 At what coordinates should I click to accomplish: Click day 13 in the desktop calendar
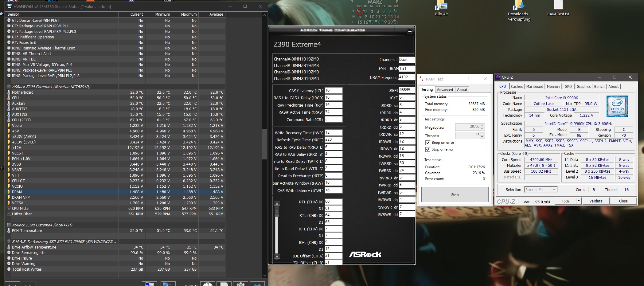tap(390, 17)
